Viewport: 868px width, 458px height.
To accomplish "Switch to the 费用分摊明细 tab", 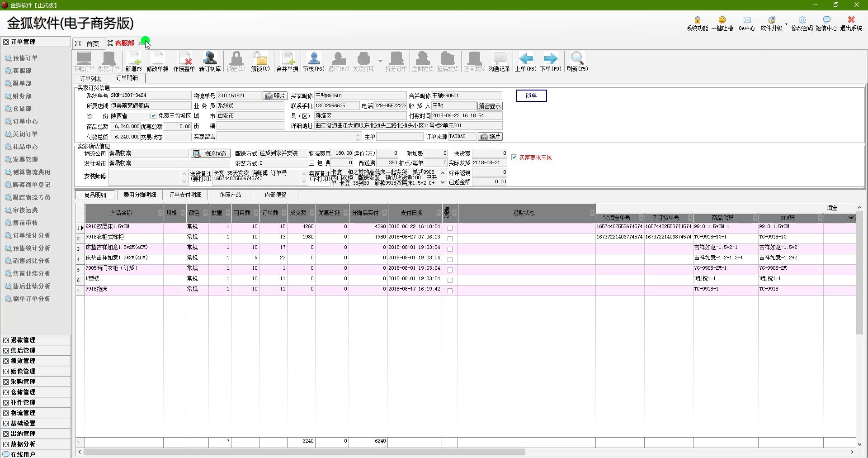I will point(140,195).
